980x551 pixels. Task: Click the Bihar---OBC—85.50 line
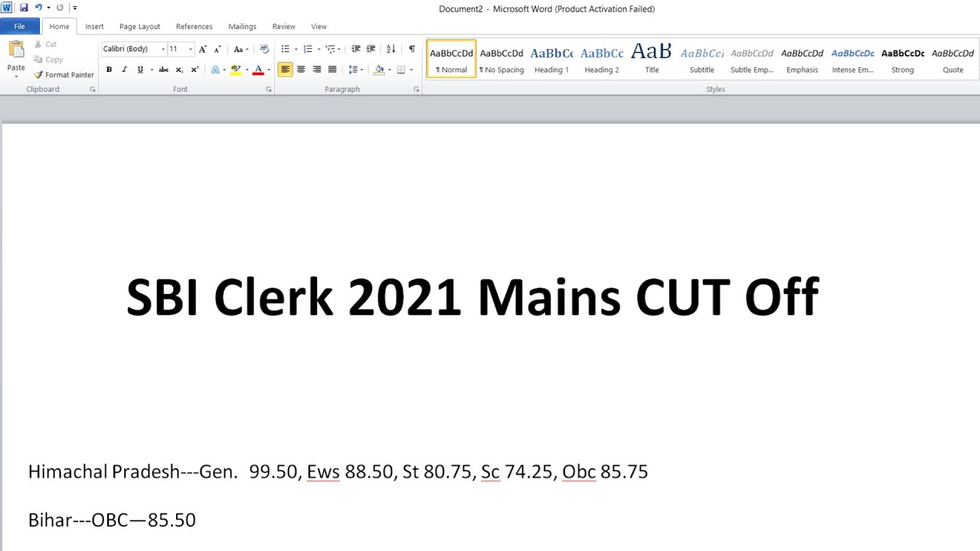click(x=112, y=520)
